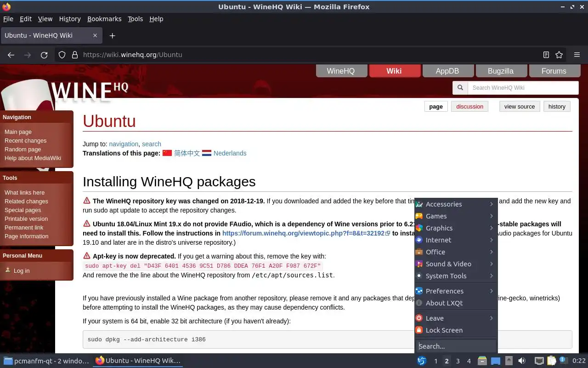The image size is (588, 368).
Task: Open the Nederlands translation link
Action: click(230, 153)
